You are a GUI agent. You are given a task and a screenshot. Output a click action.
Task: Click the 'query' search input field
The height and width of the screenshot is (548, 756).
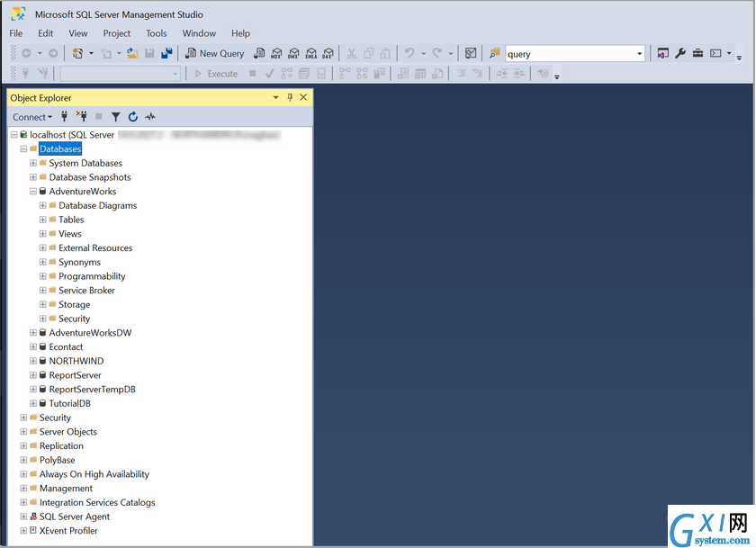pyautogui.click(x=571, y=53)
